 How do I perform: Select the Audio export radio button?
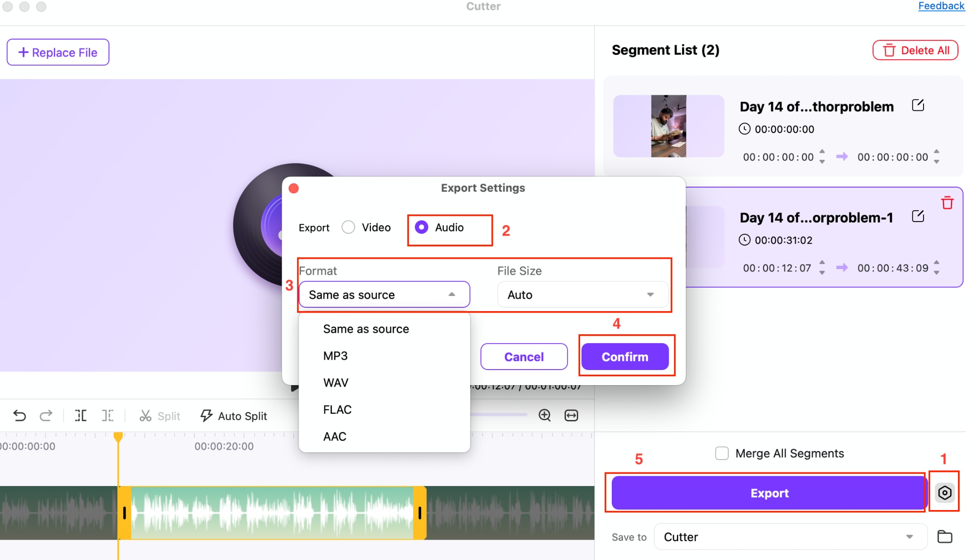422,227
